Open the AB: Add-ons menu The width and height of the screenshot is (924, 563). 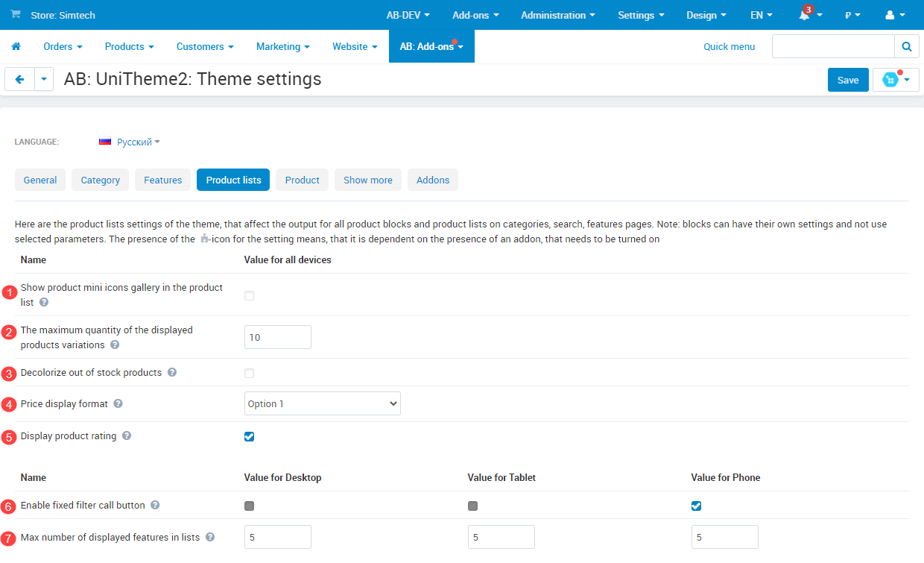click(x=431, y=46)
